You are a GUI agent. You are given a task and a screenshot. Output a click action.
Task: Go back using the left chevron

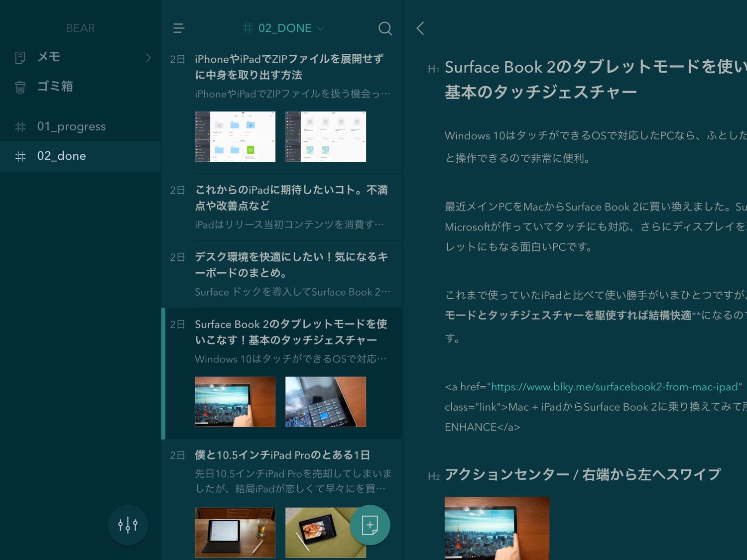[x=420, y=28]
